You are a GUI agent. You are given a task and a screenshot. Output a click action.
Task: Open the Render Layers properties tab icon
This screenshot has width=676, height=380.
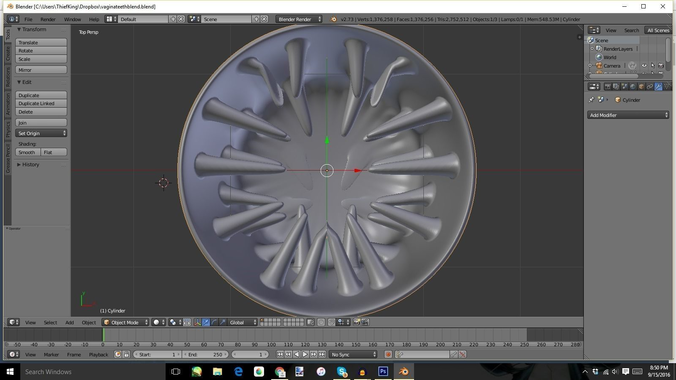[616, 87]
